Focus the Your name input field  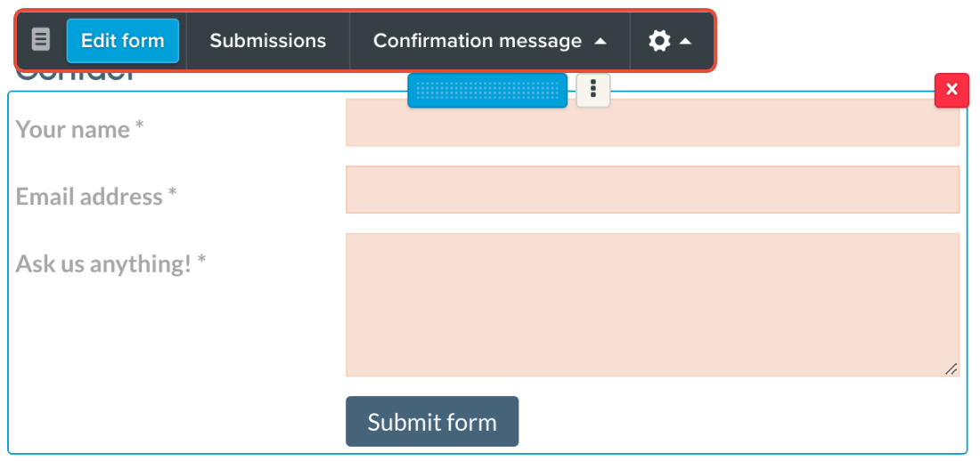(652, 123)
